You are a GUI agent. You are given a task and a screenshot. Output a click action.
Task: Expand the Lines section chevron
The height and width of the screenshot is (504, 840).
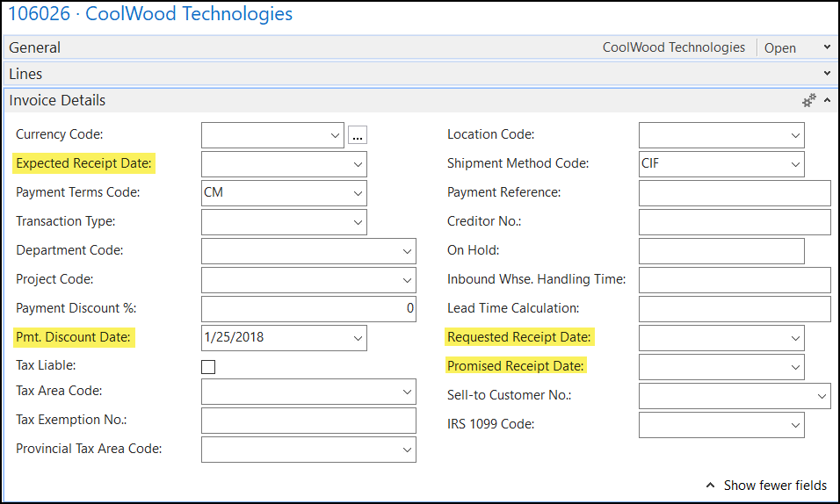[x=827, y=74]
